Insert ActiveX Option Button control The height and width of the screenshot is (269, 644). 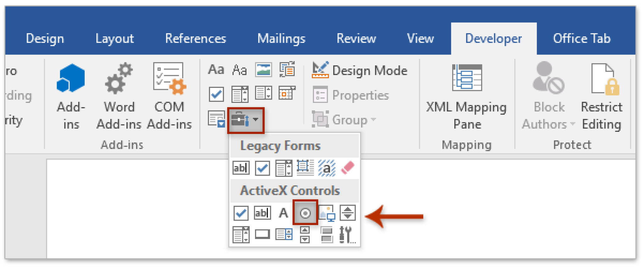tap(305, 213)
